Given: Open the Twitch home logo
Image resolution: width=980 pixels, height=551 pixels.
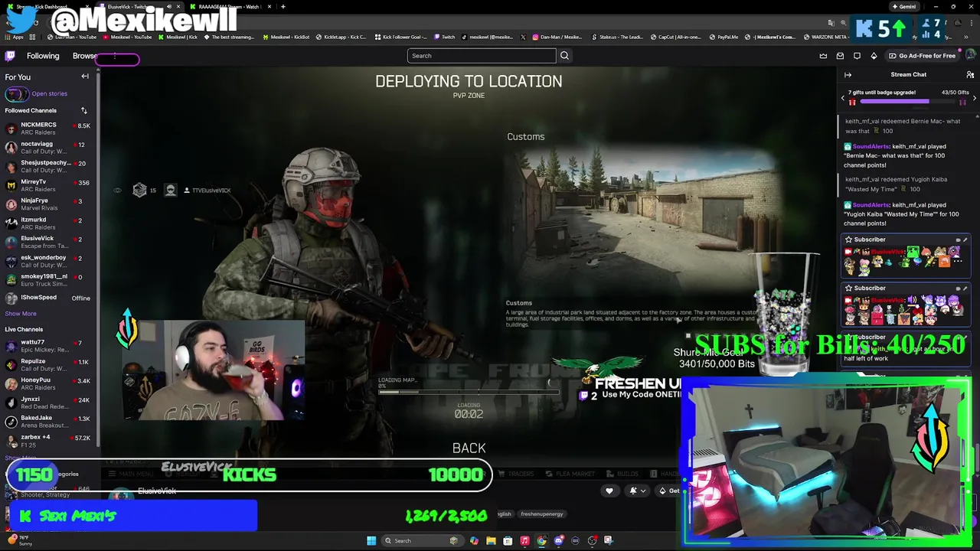Looking at the screenshot, I should (x=10, y=56).
